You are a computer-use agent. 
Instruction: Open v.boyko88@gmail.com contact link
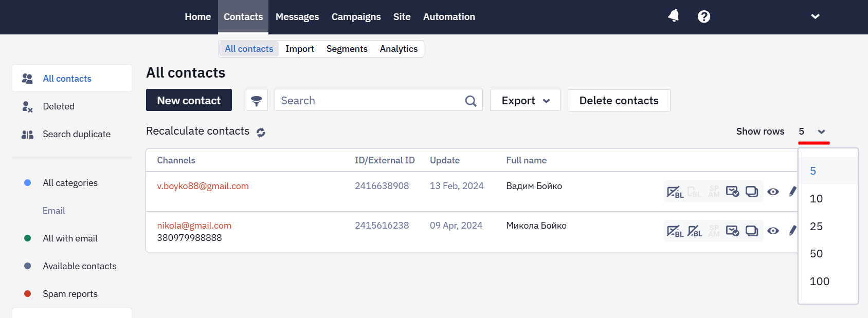203,186
